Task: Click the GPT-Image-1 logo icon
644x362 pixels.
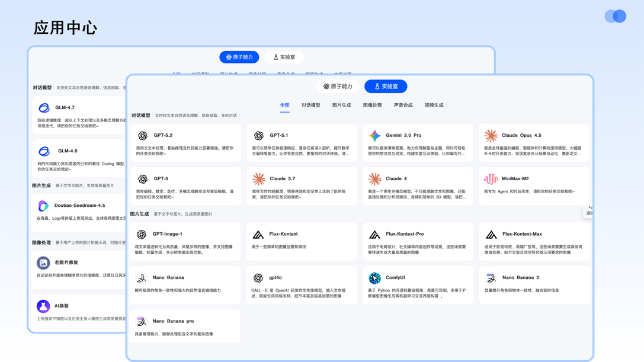Action: coord(141,234)
